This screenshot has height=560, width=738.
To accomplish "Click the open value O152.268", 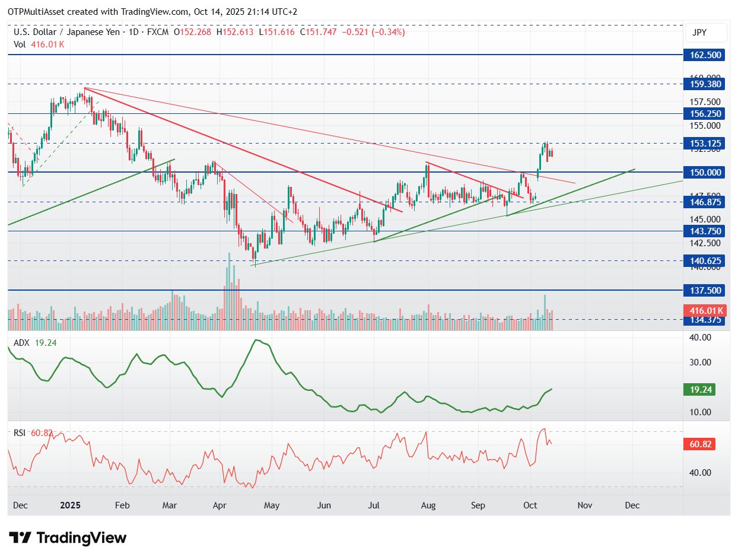I will tap(193, 32).
